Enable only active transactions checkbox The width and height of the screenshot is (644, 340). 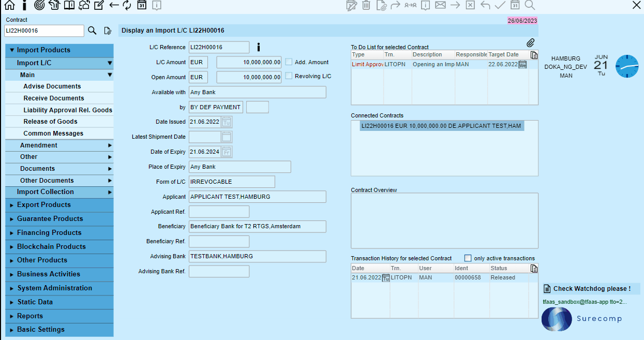click(x=468, y=258)
